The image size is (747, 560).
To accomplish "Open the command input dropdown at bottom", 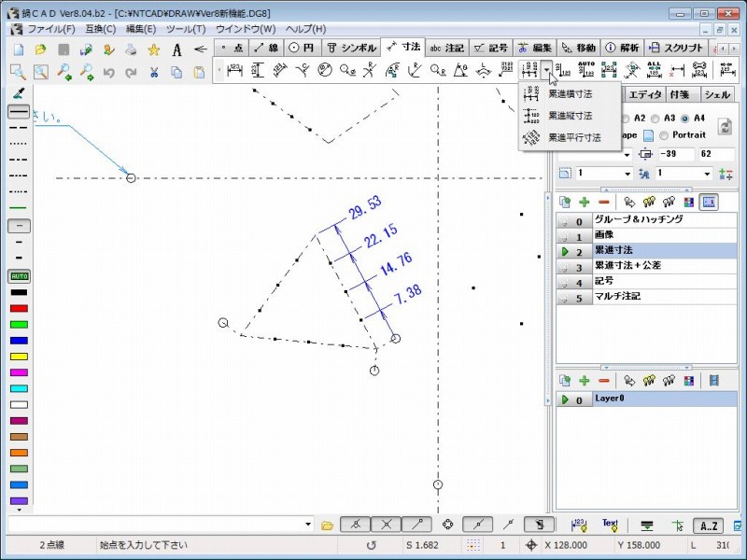I will (308, 525).
